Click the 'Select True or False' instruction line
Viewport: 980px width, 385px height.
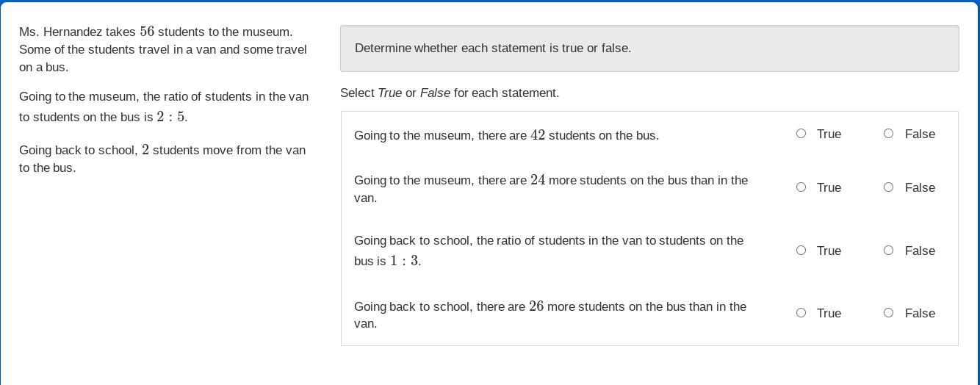tap(450, 93)
